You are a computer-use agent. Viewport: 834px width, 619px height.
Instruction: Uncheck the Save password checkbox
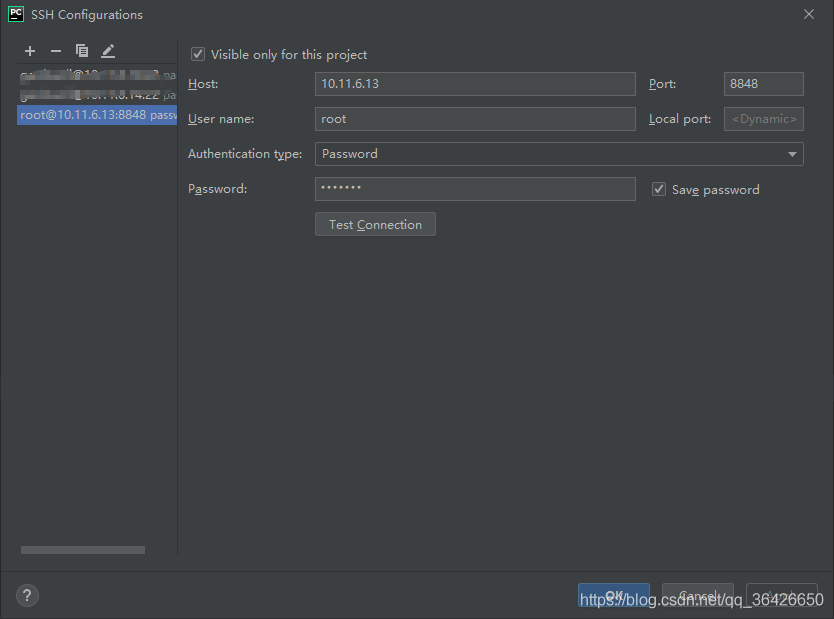pyautogui.click(x=659, y=189)
